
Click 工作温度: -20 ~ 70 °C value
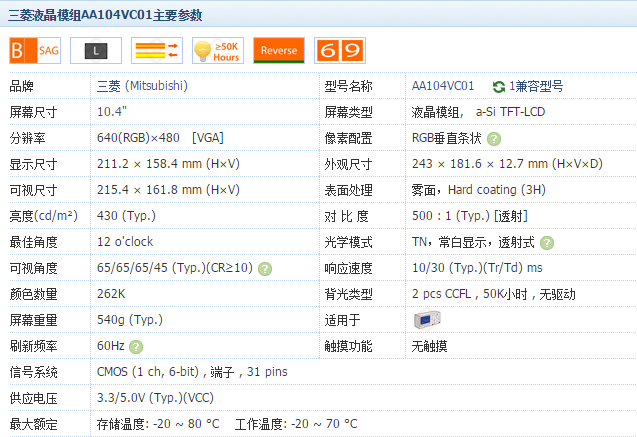click(x=296, y=424)
